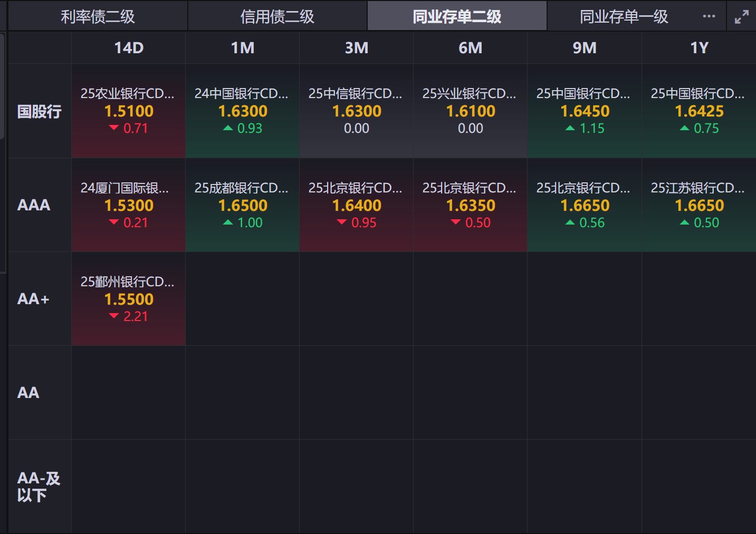Click the 2.21 change value under 1.5500
756x534 pixels.
pos(136,316)
